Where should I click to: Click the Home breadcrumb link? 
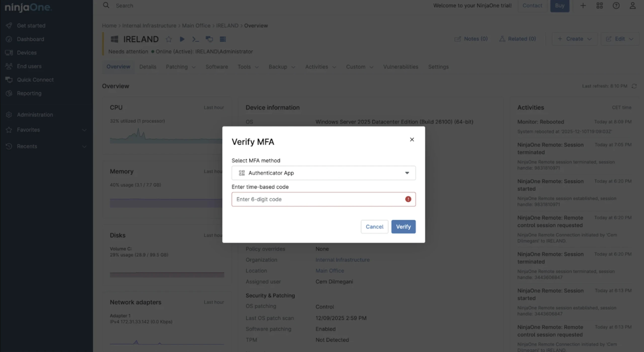[109, 26]
